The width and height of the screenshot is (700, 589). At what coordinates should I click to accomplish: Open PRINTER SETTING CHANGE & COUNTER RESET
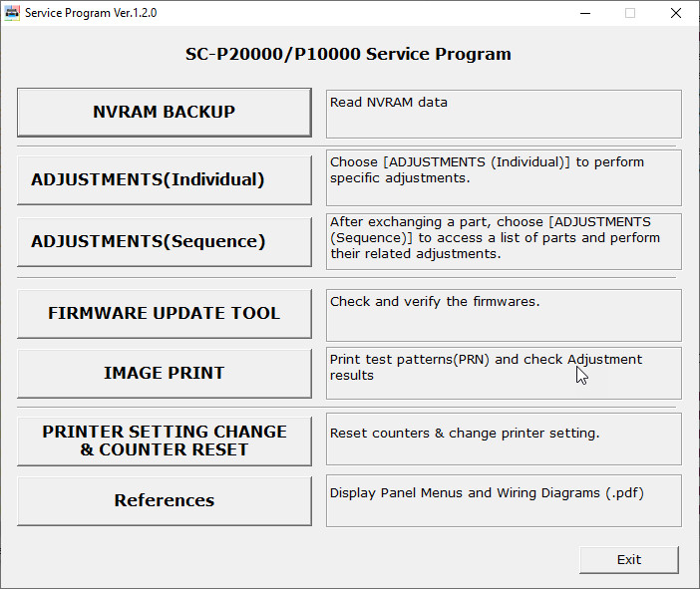pos(165,442)
